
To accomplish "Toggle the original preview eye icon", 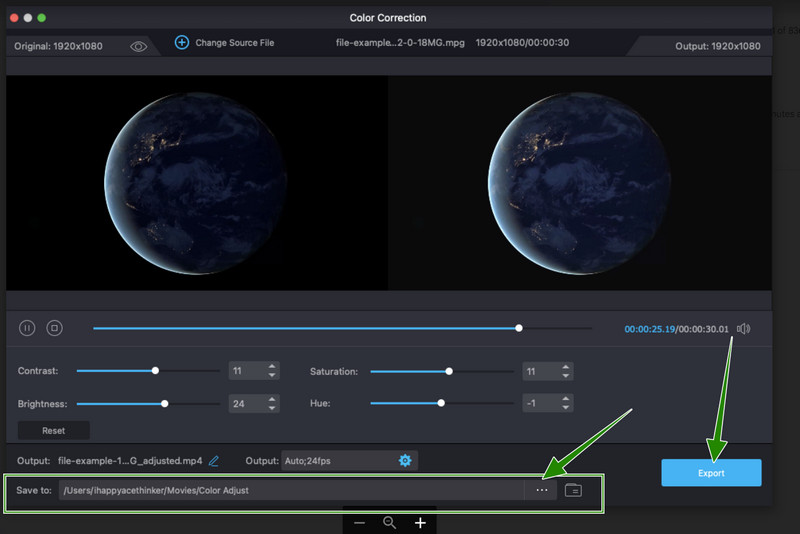I will click(138, 45).
